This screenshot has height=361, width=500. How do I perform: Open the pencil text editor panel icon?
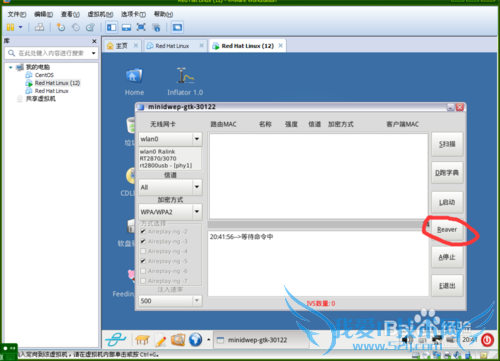coord(160,340)
